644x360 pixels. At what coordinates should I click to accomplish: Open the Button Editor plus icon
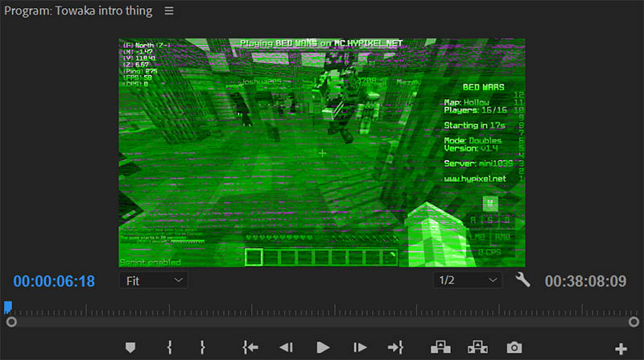[621, 349]
